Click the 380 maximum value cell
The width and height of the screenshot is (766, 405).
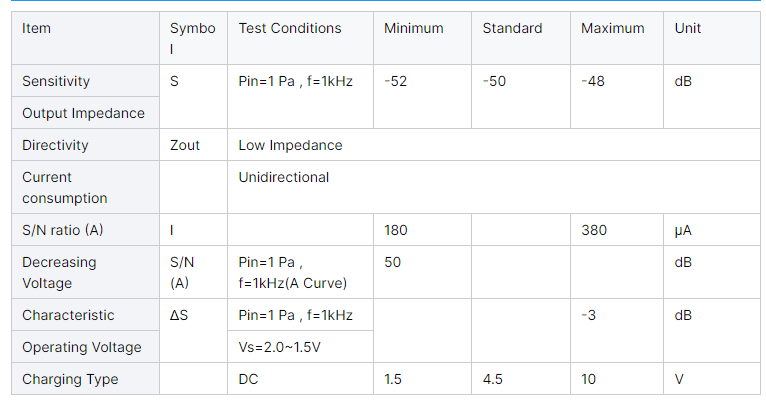594,230
